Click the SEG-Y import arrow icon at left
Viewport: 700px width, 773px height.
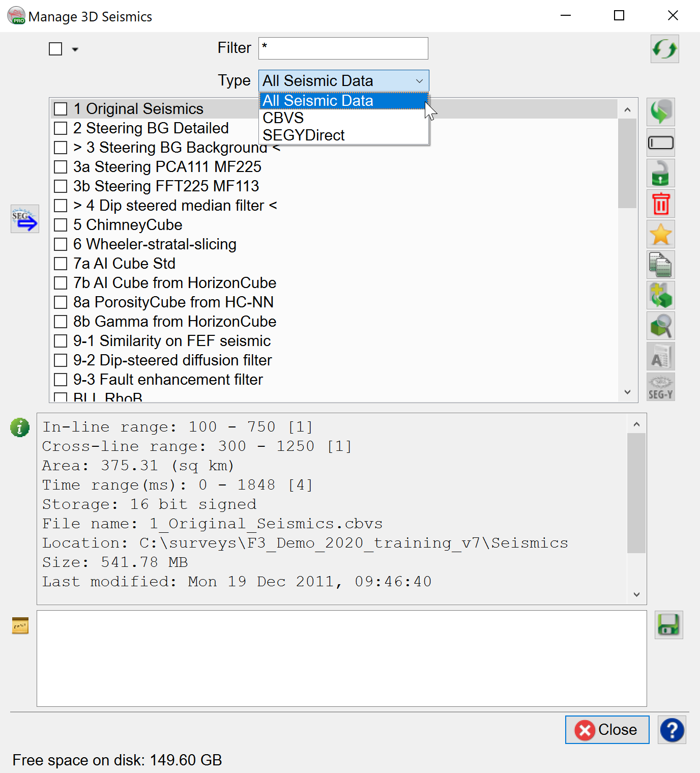tap(25, 219)
